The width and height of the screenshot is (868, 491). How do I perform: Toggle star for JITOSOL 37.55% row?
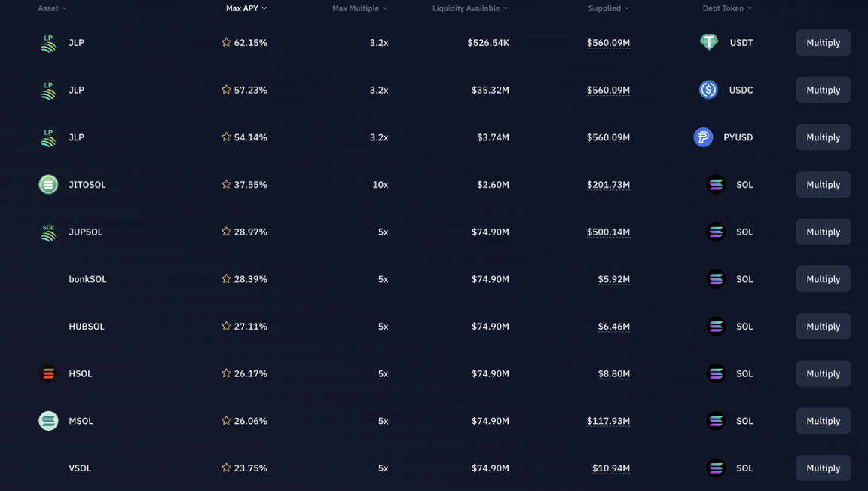tap(226, 185)
